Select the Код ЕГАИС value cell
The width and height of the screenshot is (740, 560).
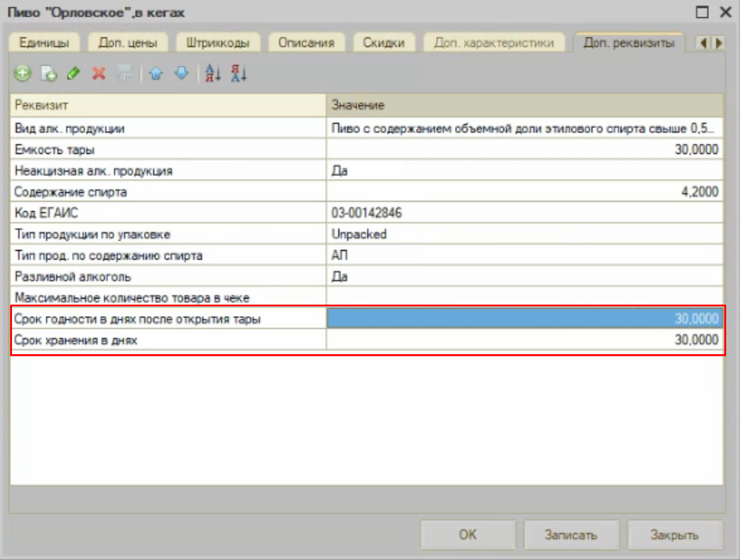pos(525,213)
